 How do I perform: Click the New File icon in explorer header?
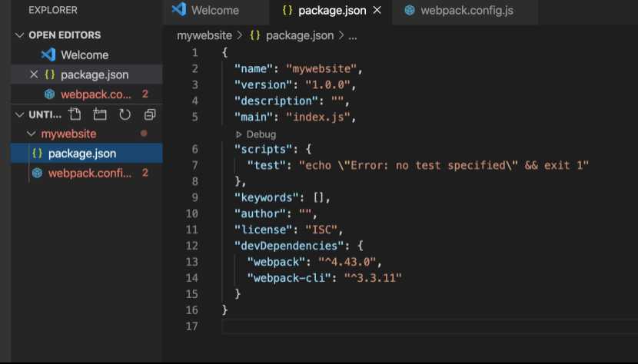coord(75,114)
